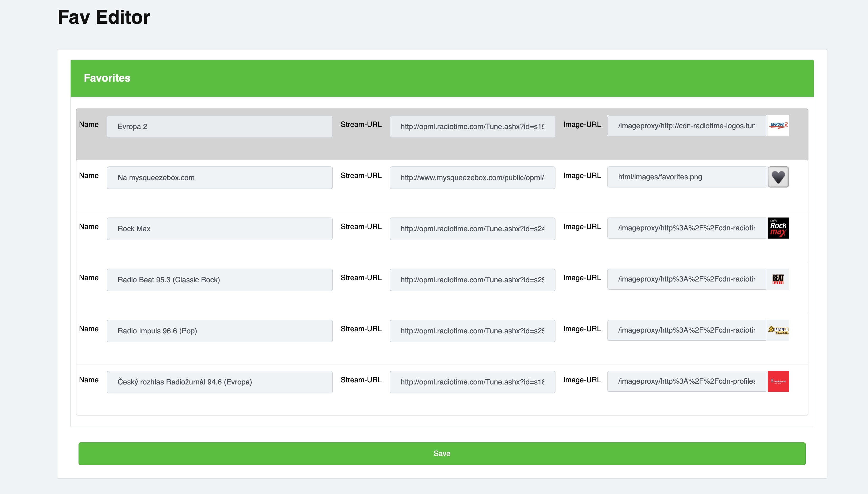
Task: Click the Radio Impuls 96.6 name field
Action: [219, 331]
